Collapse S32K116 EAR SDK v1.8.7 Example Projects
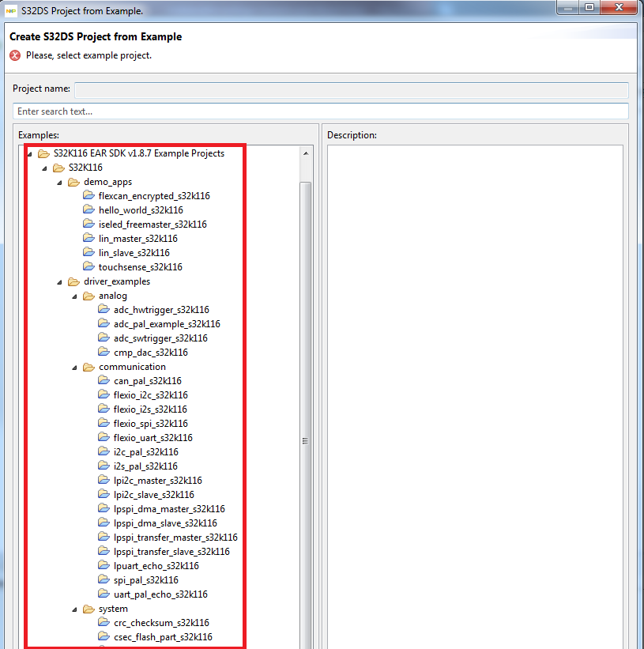The height and width of the screenshot is (649, 644). (30, 154)
